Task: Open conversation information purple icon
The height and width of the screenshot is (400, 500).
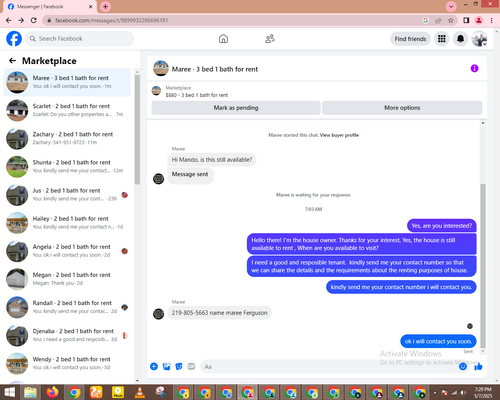Action: pyautogui.click(x=474, y=68)
